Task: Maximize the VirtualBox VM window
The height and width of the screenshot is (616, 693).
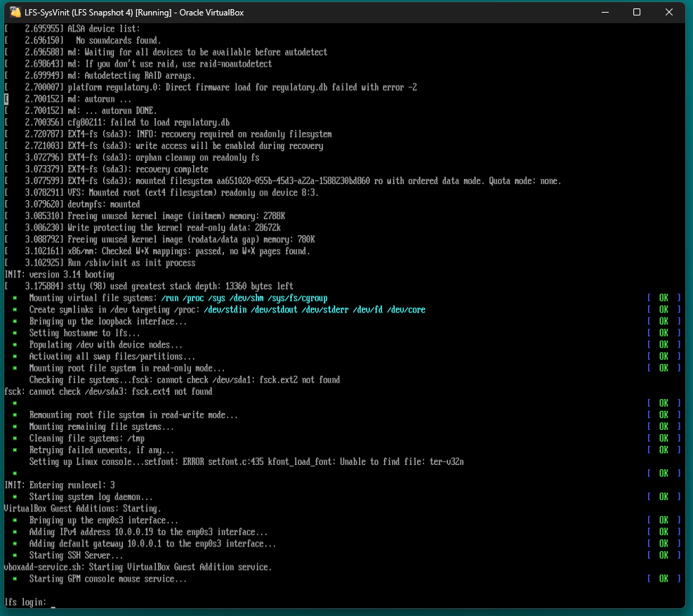Action: (637, 12)
